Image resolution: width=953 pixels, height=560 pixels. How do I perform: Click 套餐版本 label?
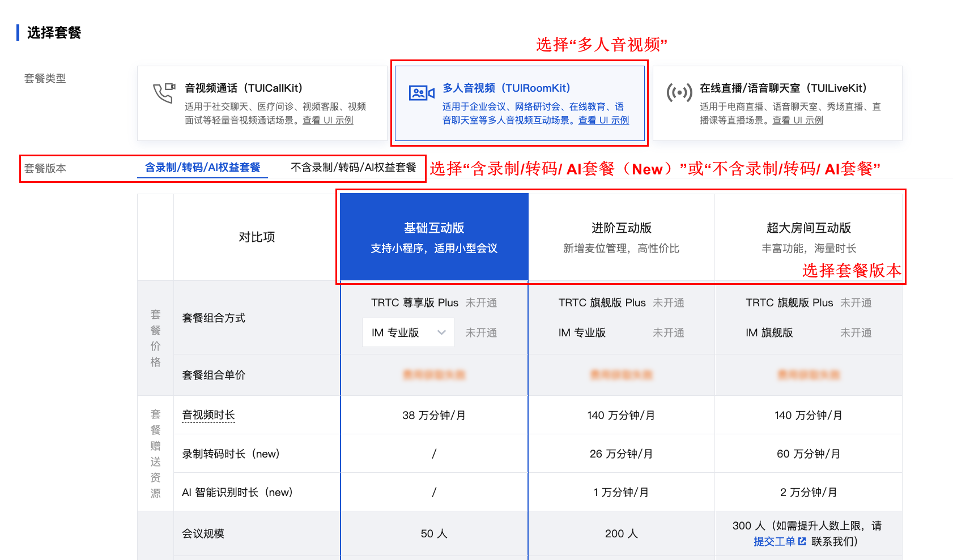click(45, 168)
